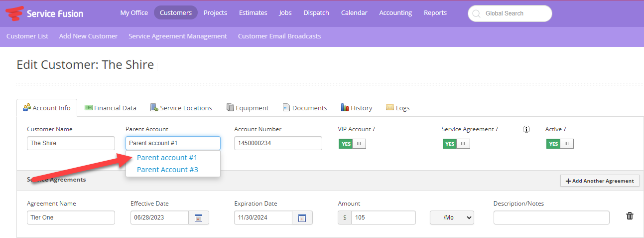Image resolution: width=644 pixels, height=238 pixels.
Task: Click the Global Search magnifier icon
Action: click(476, 13)
